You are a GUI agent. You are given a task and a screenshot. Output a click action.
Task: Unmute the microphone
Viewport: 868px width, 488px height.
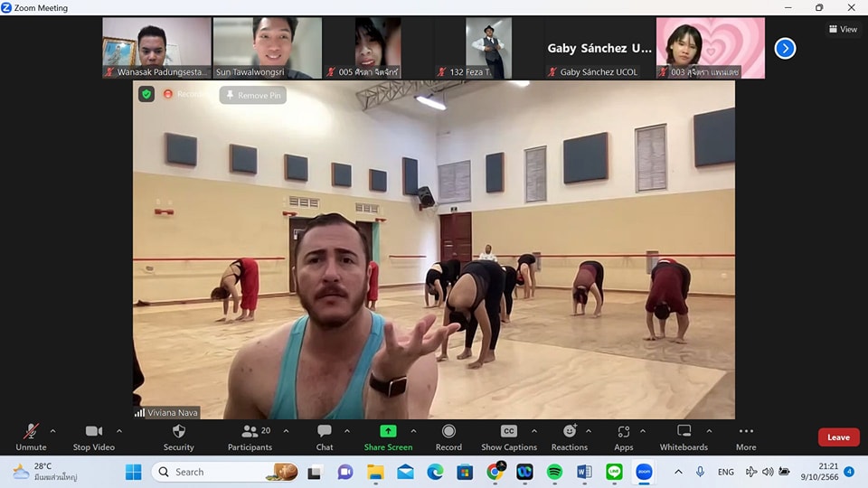31,433
